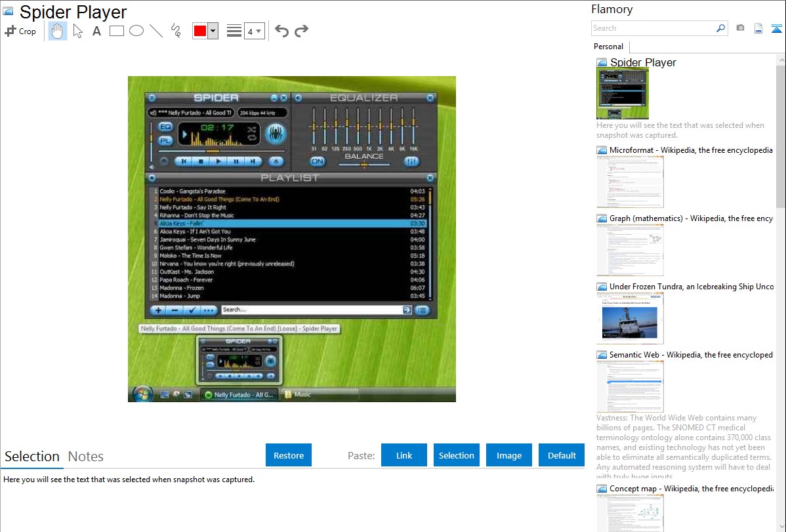Click the Paste Selection button
786x532 pixels.
click(x=456, y=455)
